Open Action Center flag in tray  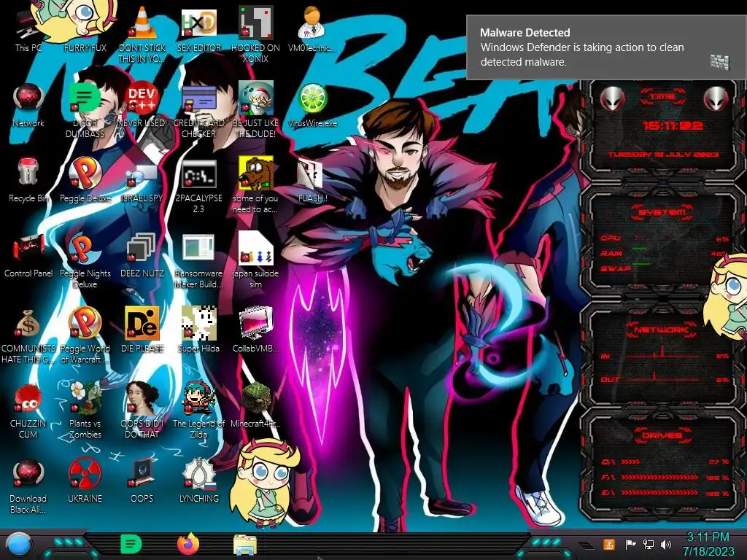630,544
